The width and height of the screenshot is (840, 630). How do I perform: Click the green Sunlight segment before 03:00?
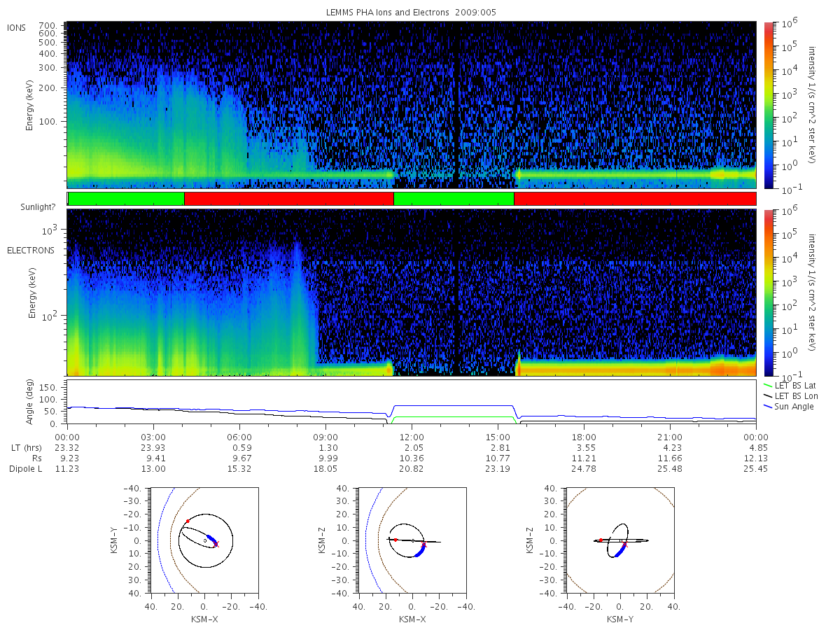pos(126,199)
